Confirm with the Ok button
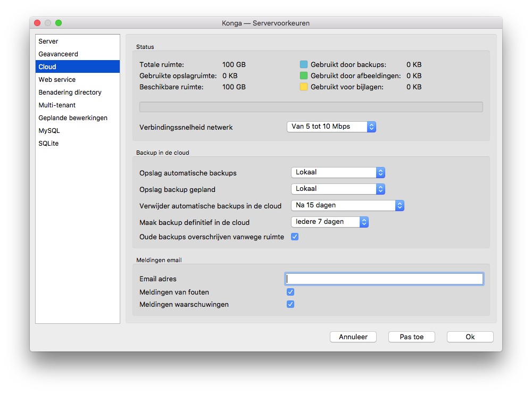The image size is (532, 394). pos(470,337)
